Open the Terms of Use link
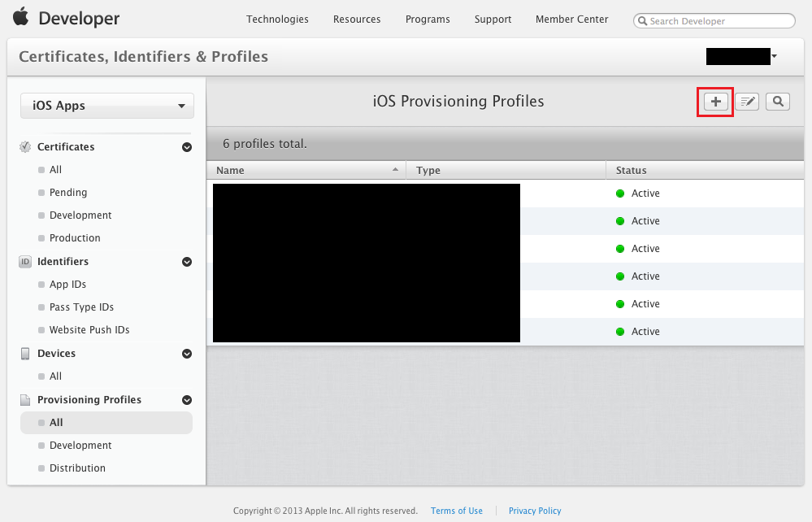Screen dimensions: 812x522 click(456, 511)
